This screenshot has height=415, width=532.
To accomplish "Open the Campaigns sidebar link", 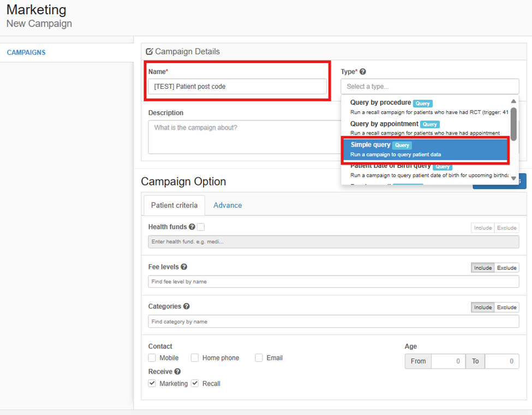I will coord(26,52).
